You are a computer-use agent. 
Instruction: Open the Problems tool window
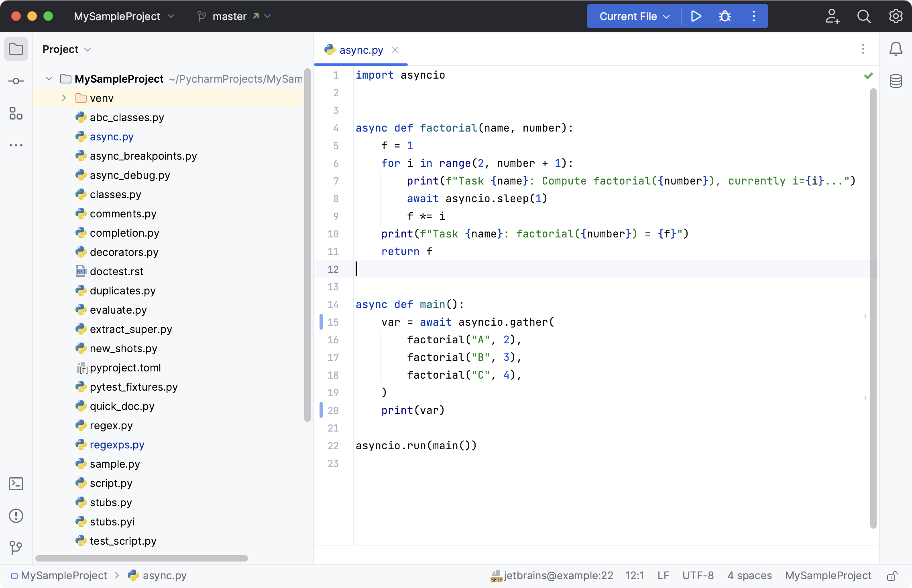(16, 516)
